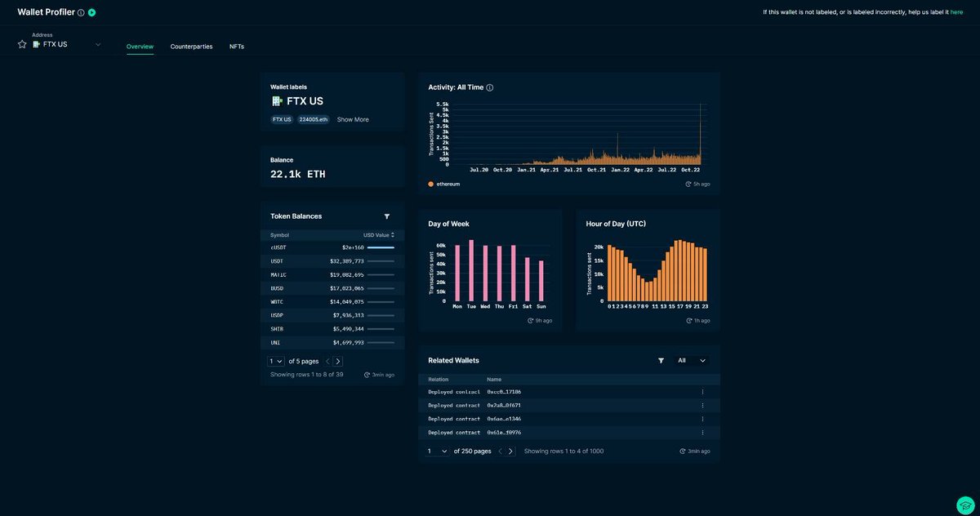This screenshot has height=516, width=980.
Task: Open the Token Balances filter icon
Action: coord(387,216)
